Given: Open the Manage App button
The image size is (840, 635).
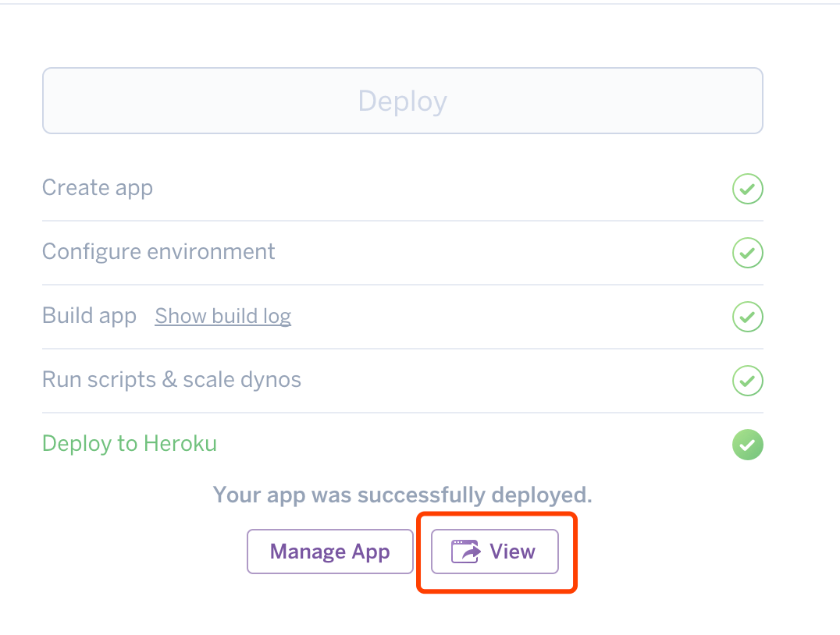Looking at the screenshot, I should pos(330,552).
